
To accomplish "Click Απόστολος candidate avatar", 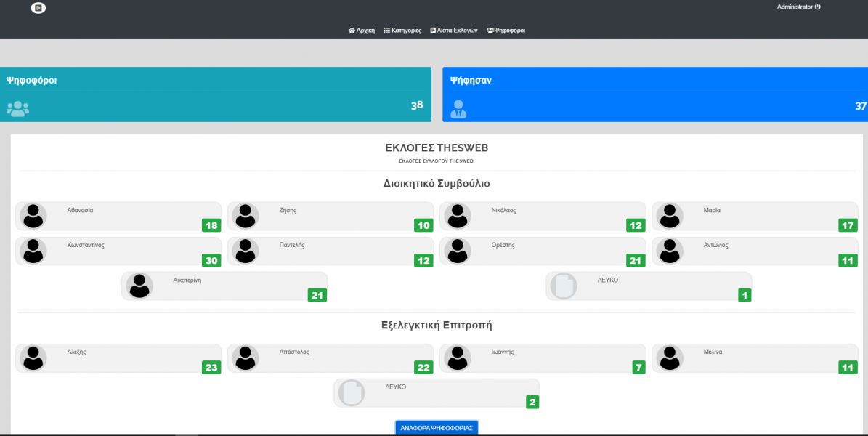I will (x=243, y=358).
